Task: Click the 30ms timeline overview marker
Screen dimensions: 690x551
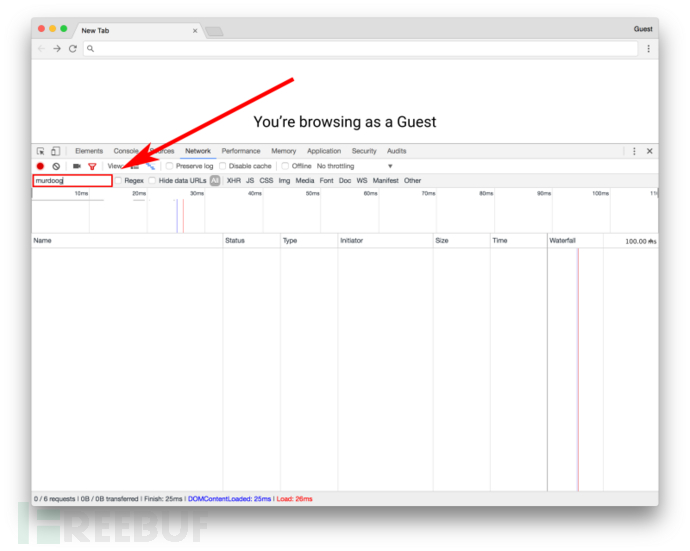Action: (197, 193)
